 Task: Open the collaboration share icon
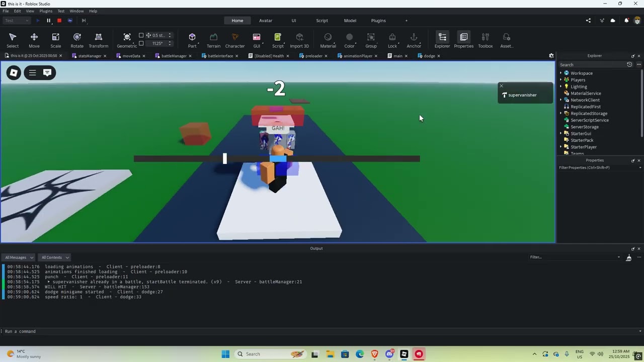pyautogui.click(x=588, y=21)
